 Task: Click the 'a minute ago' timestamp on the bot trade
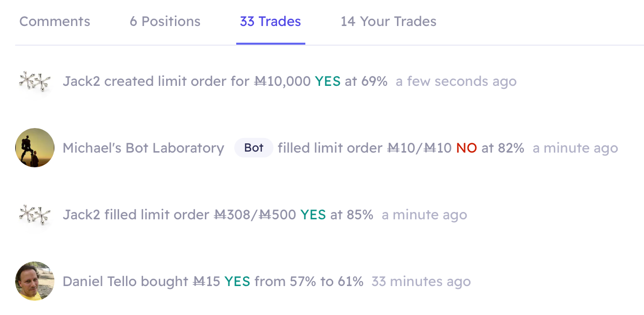[x=575, y=148]
